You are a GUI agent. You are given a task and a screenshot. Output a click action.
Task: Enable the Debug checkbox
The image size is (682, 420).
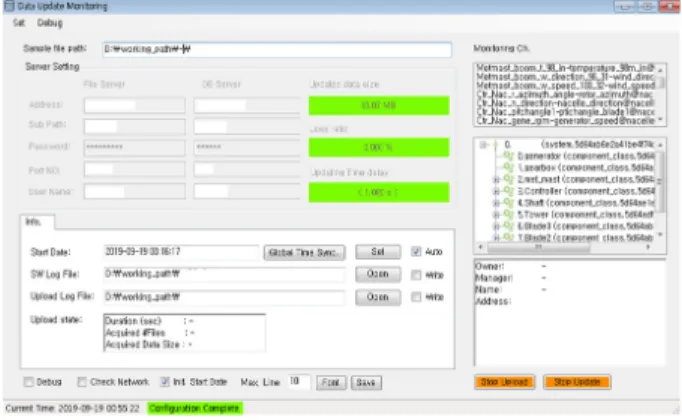click(29, 382)
